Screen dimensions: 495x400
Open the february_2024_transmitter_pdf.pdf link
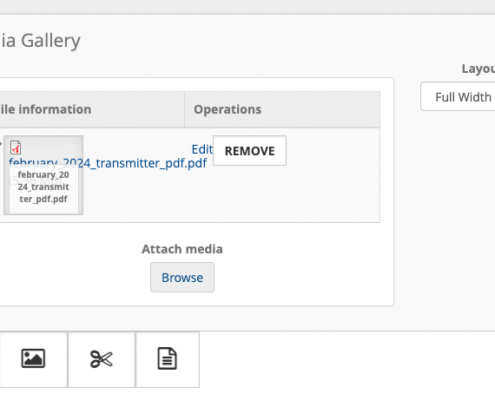pos(108,163)
